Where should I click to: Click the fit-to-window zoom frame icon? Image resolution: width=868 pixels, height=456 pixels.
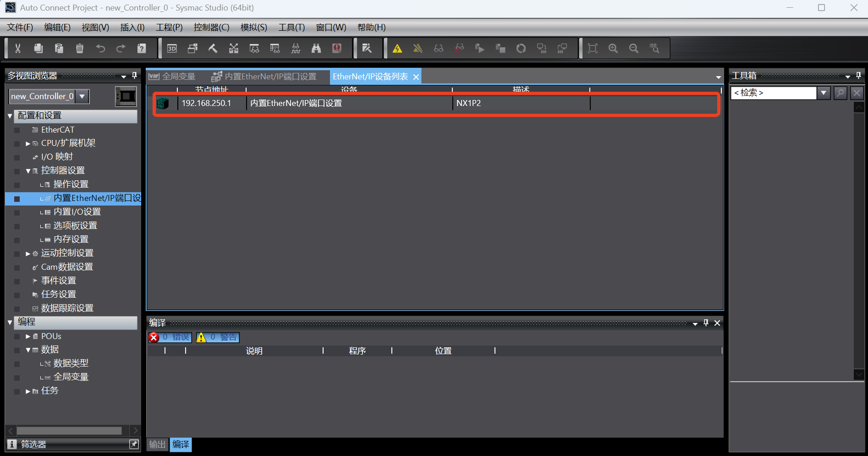[x=593, y=48]
